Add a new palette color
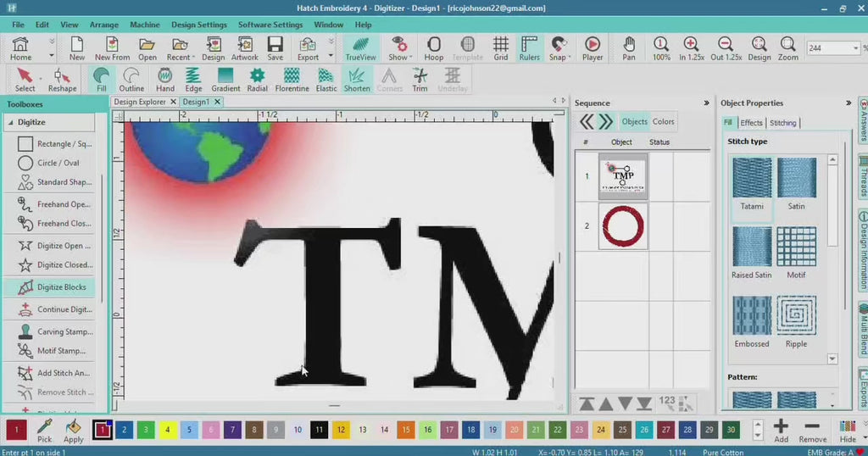 click(781, 431)
